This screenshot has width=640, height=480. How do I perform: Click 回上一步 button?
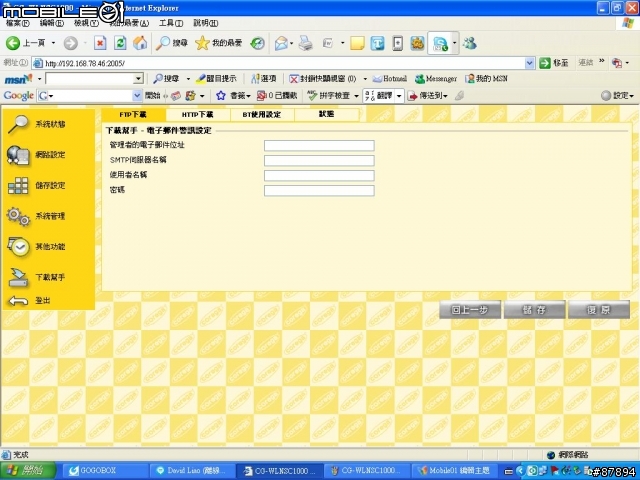[470, 310]
